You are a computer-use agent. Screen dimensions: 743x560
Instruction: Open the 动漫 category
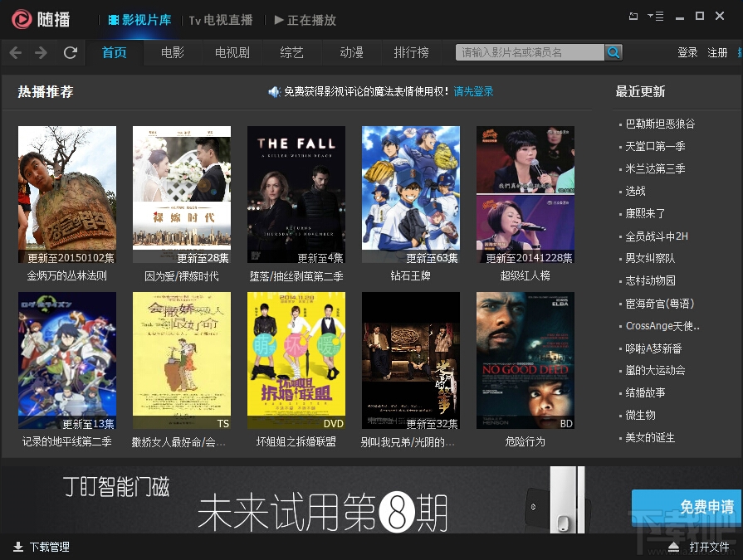coord(352,52)
